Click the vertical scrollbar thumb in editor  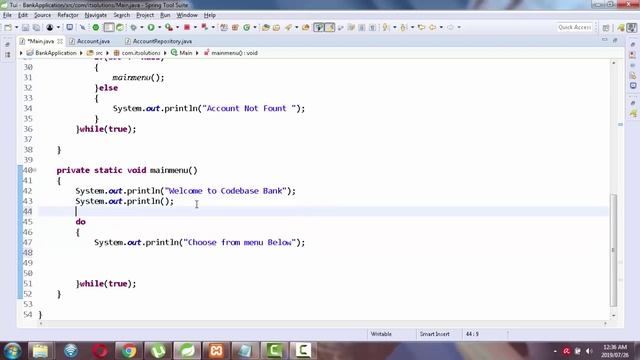point(613,250)
